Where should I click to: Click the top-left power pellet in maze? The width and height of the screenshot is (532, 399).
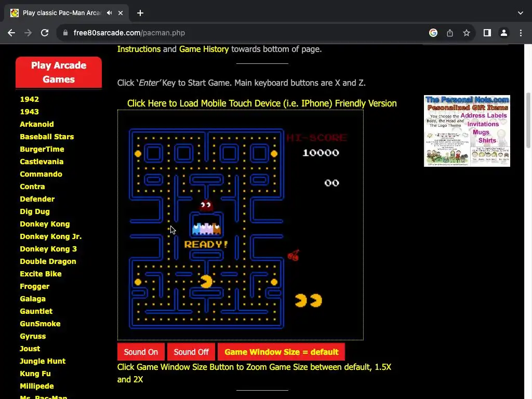[138, 154]
